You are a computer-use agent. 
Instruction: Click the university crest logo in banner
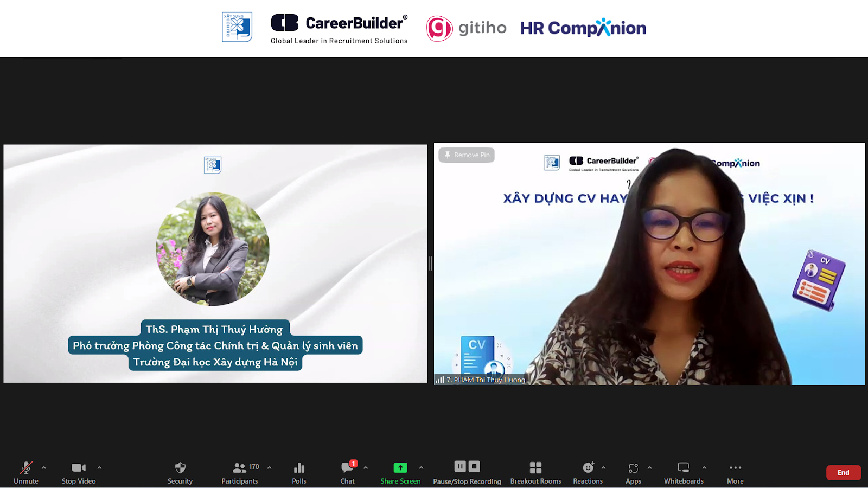point(237,27)
